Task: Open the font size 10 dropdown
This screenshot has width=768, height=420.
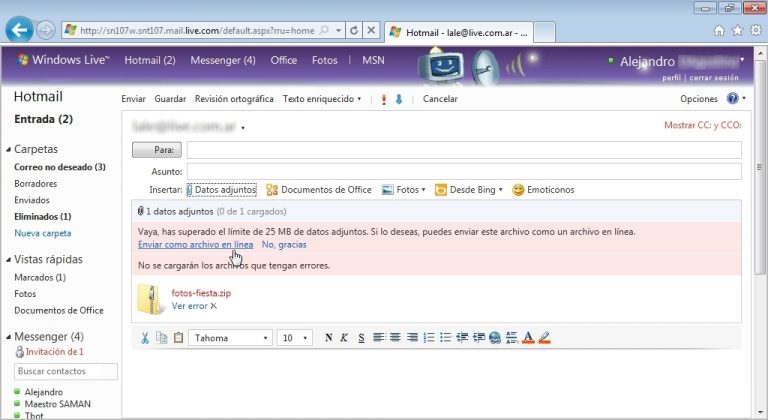Action: point(294,338)
